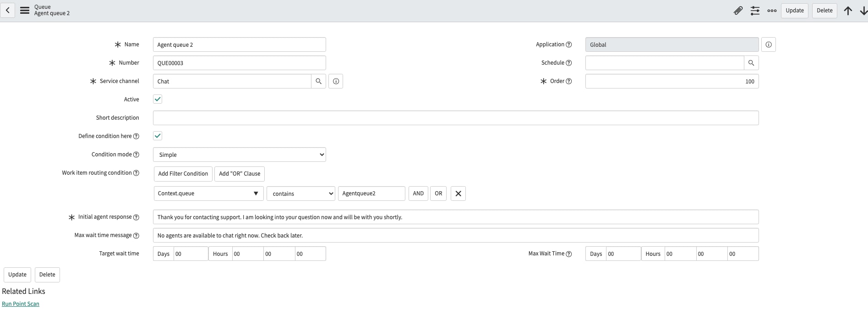868x315 pixels.
Task: Open the form context hamburger menu
Action: (25, 10)
